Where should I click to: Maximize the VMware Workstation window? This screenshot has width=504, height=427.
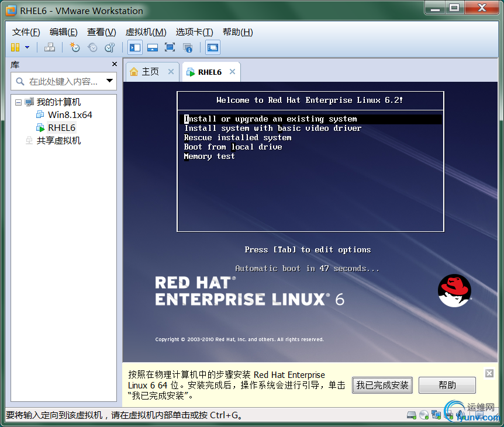click(454, 8)
